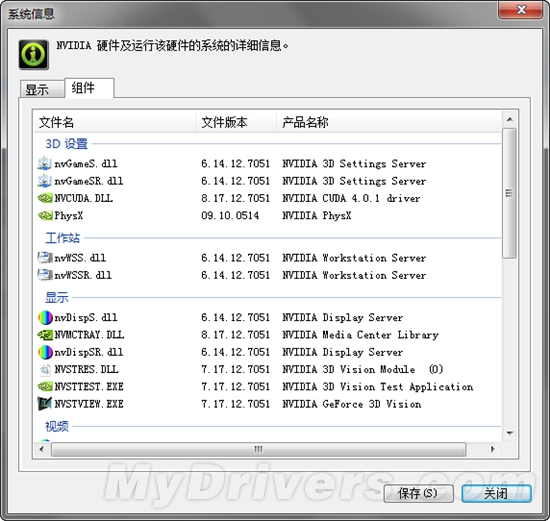The width and height of the screenshot is (550, 521).
Task: Click PhysX version 09.10.0514
Action: pos(230,215)
